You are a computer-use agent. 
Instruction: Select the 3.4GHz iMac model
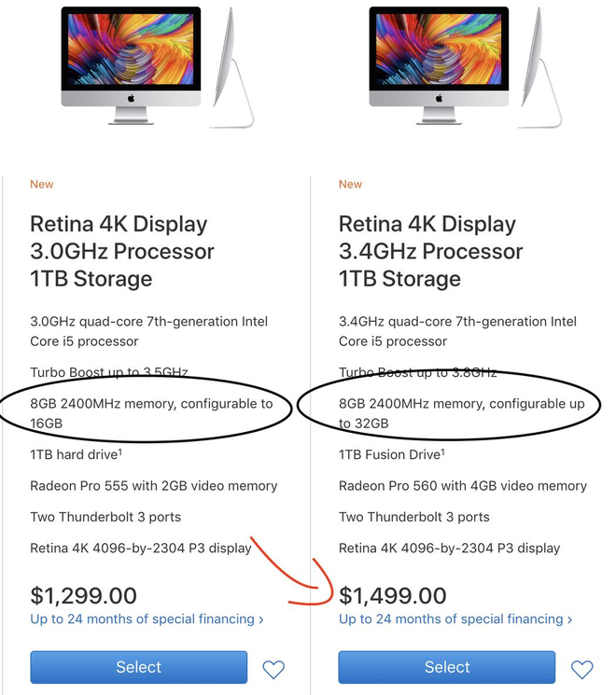pyautogui.click(x=446, y=667)
